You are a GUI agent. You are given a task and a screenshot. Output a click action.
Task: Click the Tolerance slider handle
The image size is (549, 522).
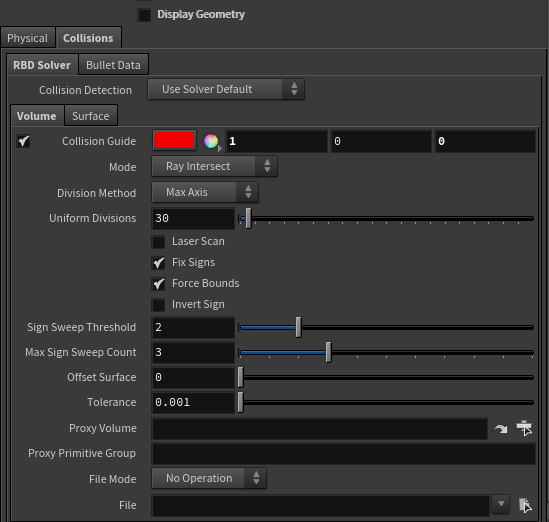coord(241,402)
